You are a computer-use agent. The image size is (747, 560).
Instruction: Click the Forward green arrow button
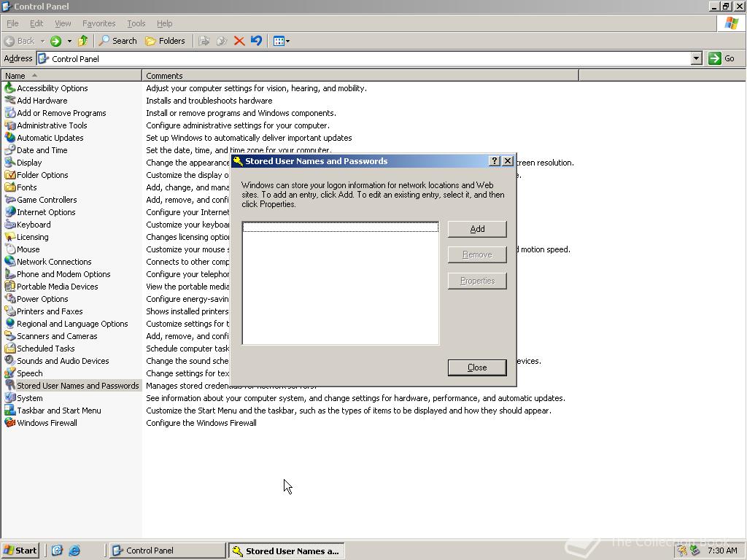pos(55,41)
